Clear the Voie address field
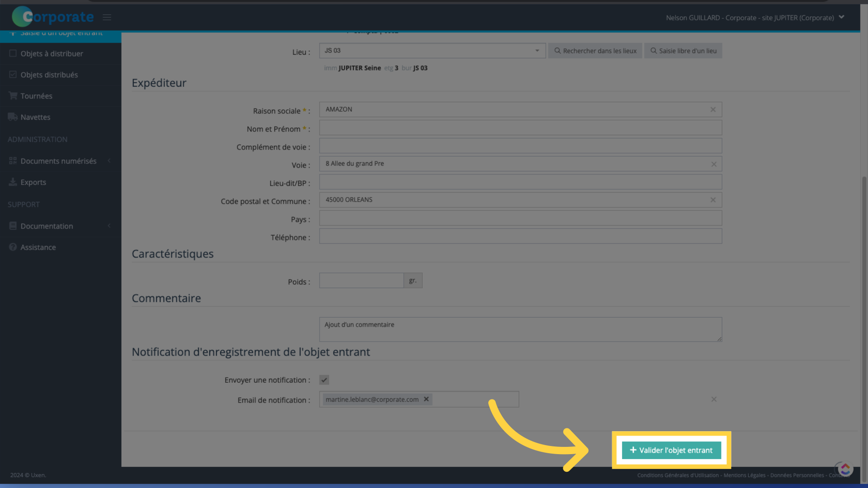Screen dimensions: 868x488 [713, 163]
